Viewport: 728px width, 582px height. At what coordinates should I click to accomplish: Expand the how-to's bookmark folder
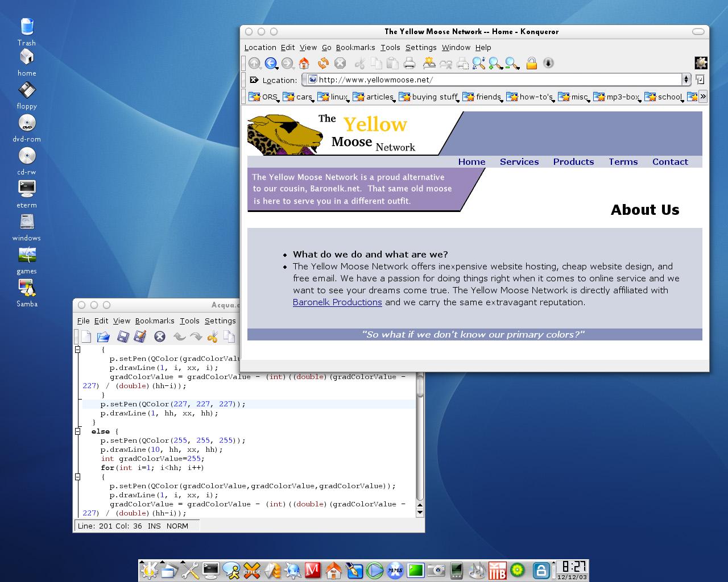pyautogui.click(x=531, y=97)
